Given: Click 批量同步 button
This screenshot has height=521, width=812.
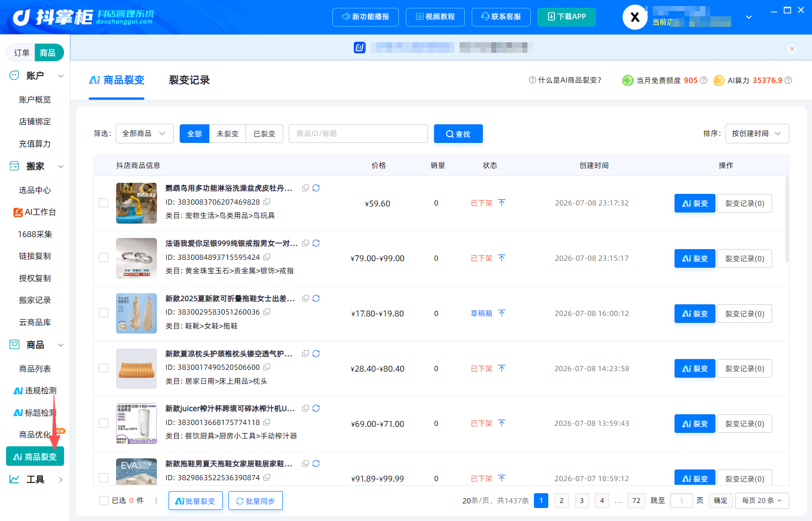Looking at the screenshot, I should [x=255, y=501].
